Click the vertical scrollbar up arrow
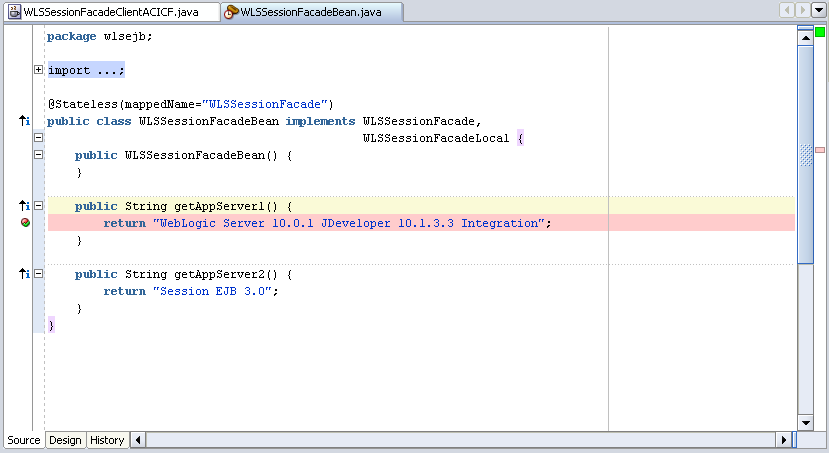829x453 pixels. point(805,38)
